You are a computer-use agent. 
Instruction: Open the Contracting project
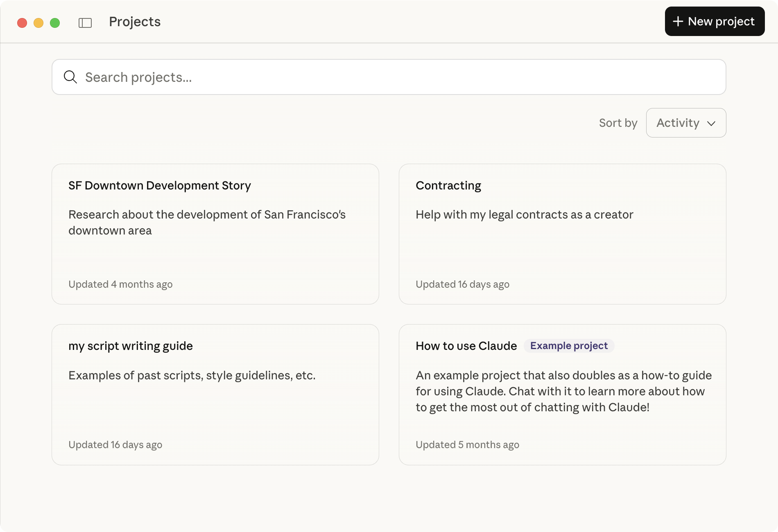(x=562, y=233)
